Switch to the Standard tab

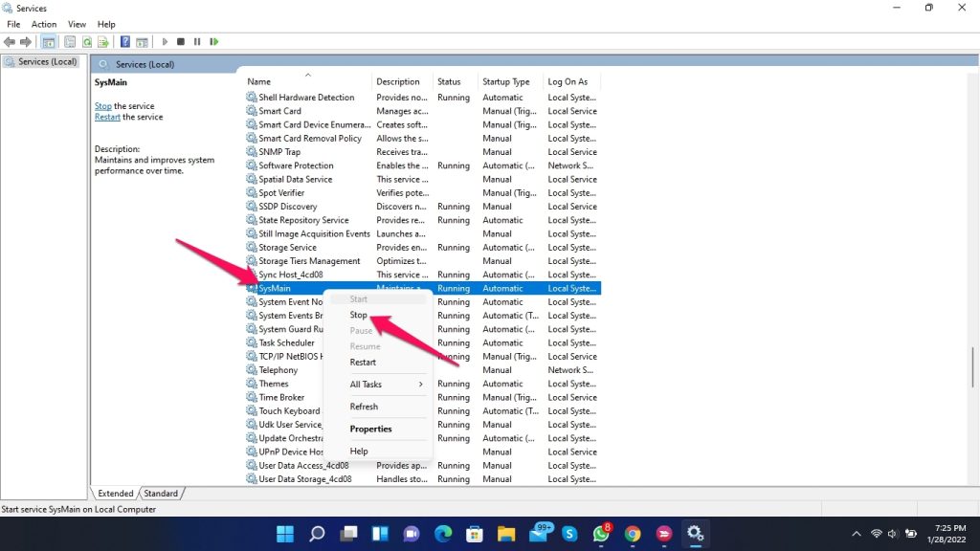pyautogui.click(x=161, y=494)
